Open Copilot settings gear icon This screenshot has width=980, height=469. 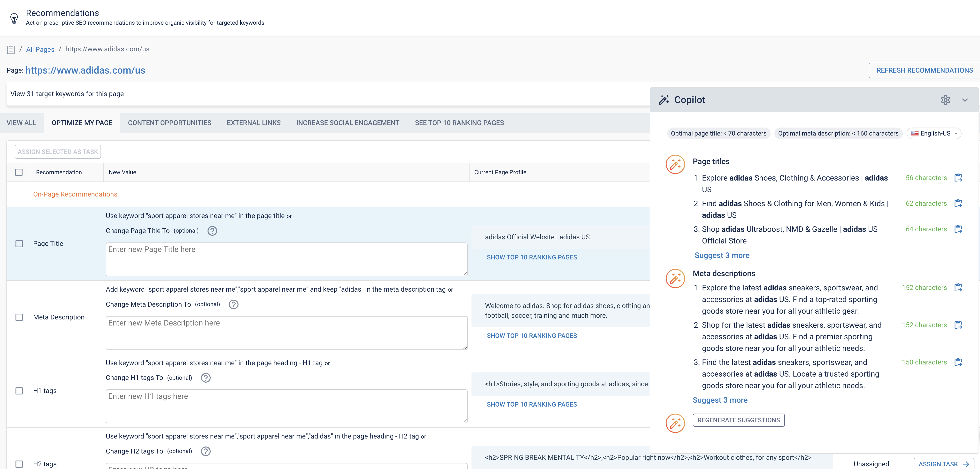click(945, 100)
